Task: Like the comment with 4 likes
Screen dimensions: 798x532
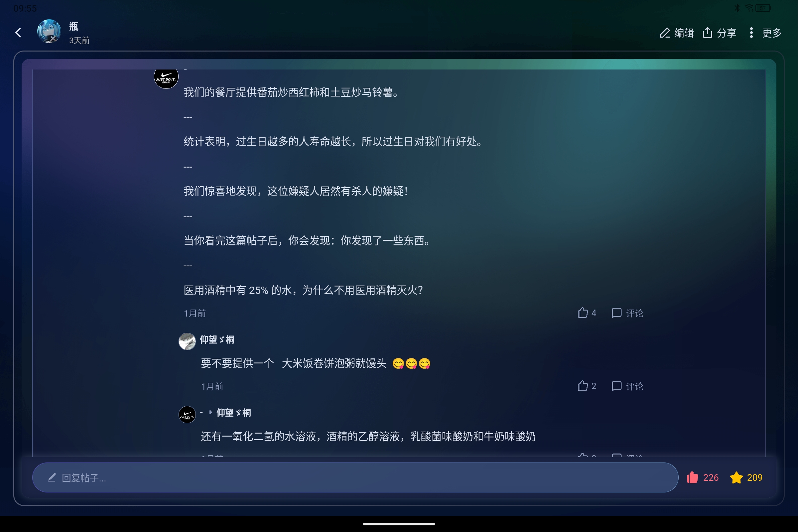Action: tap(583, 313)
